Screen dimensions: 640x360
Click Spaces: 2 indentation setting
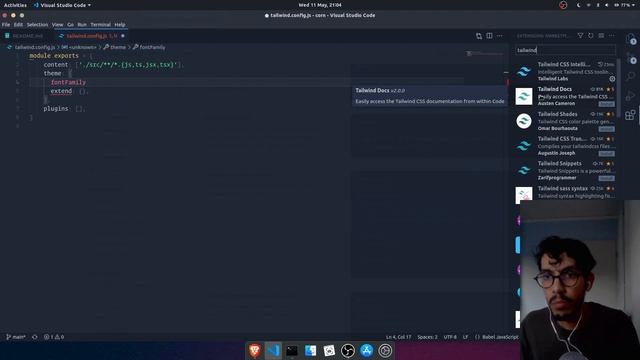[x=427, y=337]
